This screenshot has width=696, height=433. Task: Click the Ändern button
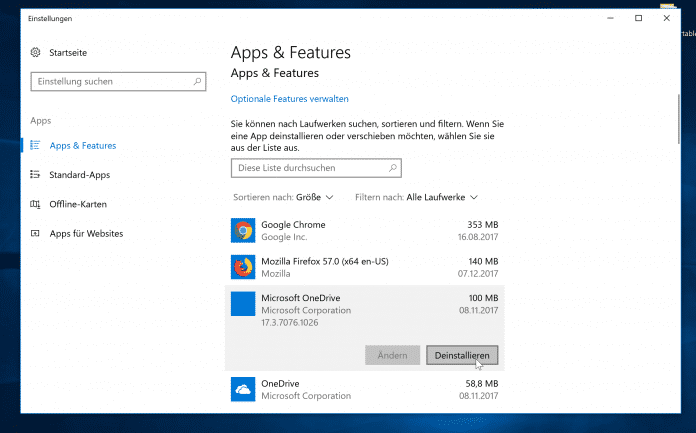393,354
